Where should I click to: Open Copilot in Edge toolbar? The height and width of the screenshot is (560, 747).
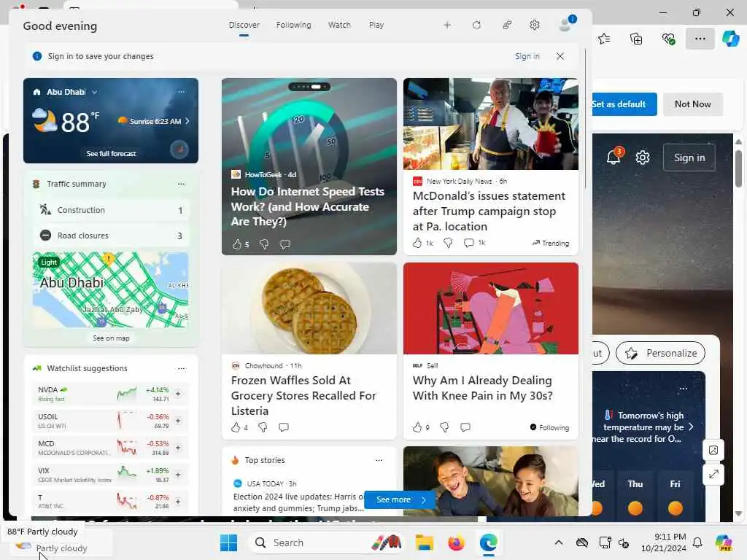(730, 39)
